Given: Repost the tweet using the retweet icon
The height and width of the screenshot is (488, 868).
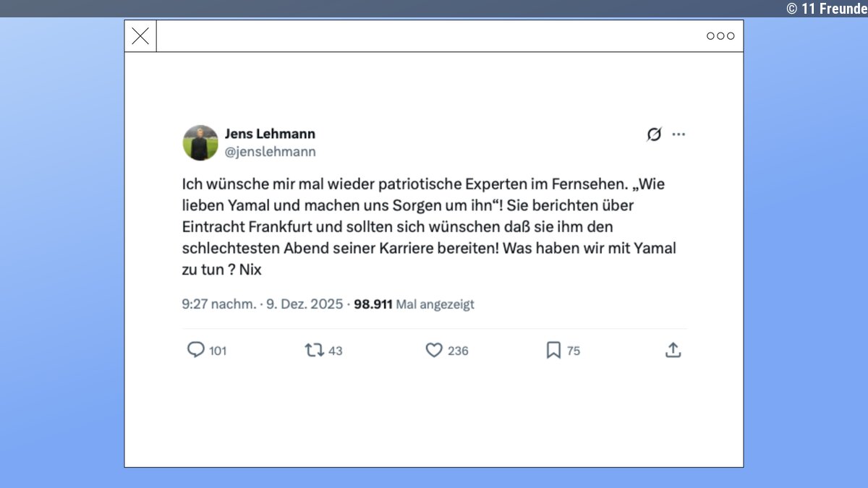Looking at the screenshot, I should [x=315, y=350].
